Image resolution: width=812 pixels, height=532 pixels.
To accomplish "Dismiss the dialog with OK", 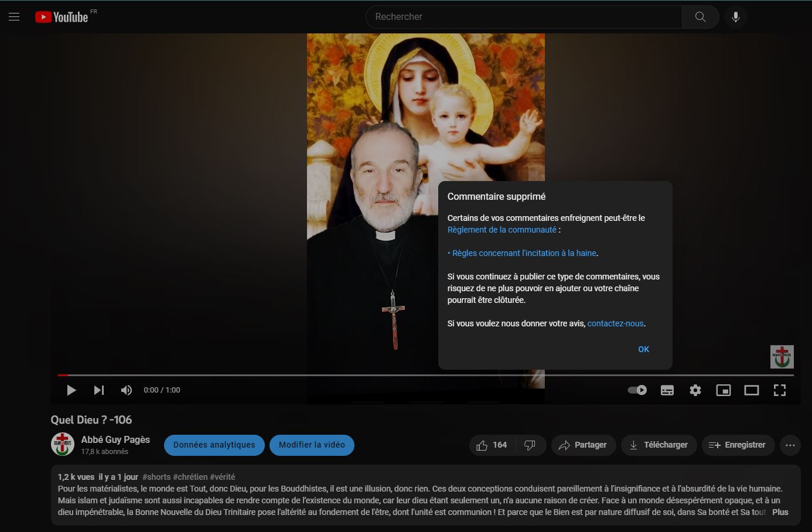I will coord(644,349).
